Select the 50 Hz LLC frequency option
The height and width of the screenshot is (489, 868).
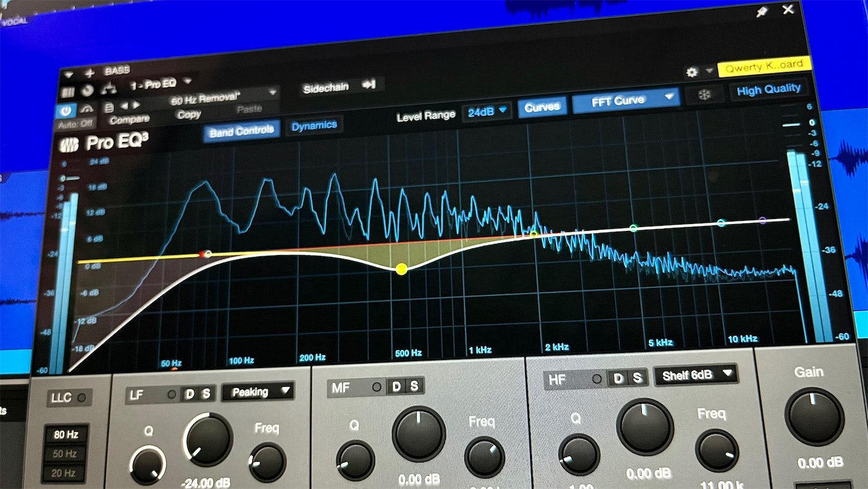[x=64, y=454]
